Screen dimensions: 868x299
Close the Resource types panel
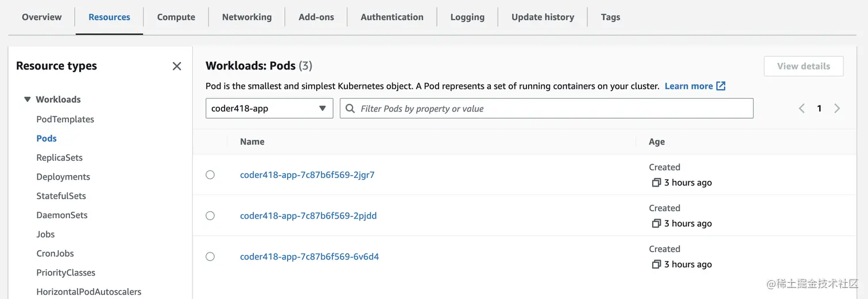(177, 66)
